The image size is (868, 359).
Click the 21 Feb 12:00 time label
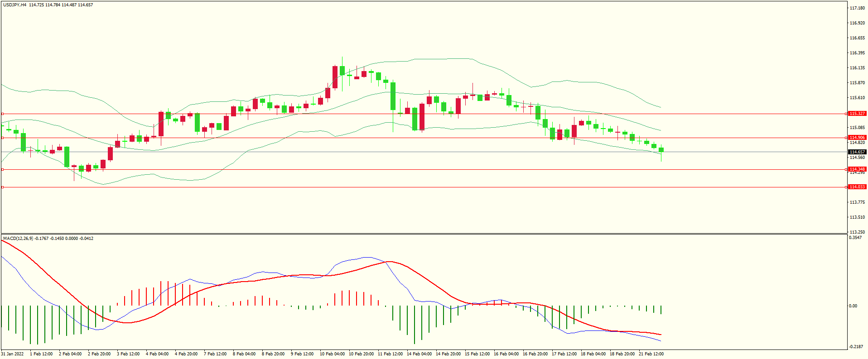click(651, 354)
